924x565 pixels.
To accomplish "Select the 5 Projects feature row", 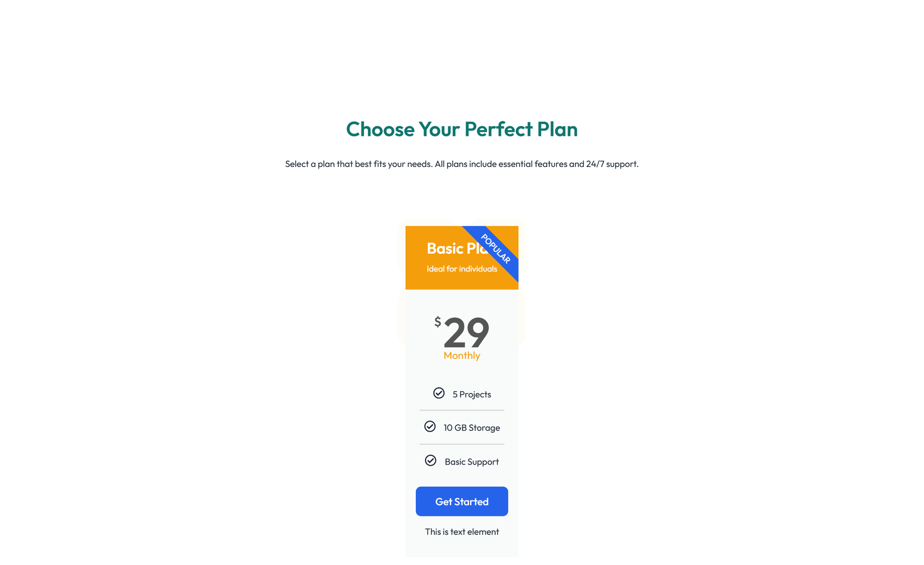I will click(x=462, y=393).
